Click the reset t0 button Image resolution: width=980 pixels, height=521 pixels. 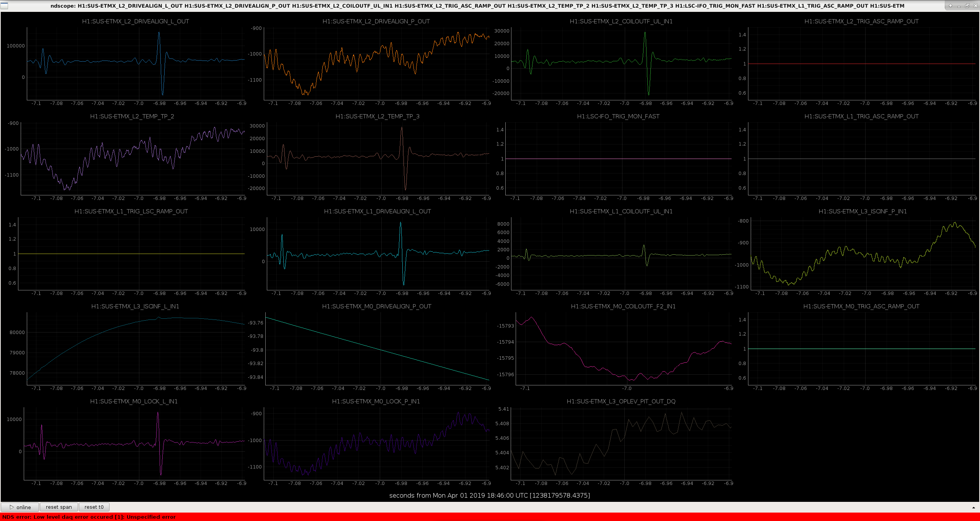(x=94, y=507)
